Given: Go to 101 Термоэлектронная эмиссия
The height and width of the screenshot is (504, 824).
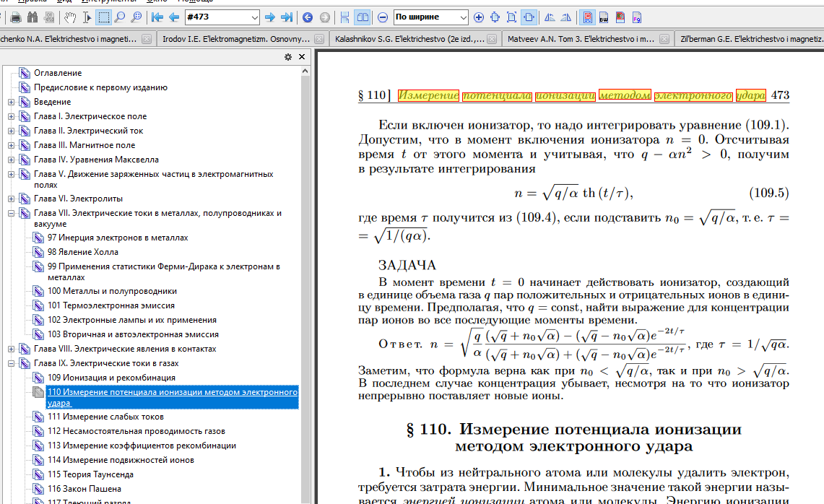Looking at the screenshot, I should [x=111, y=305].
